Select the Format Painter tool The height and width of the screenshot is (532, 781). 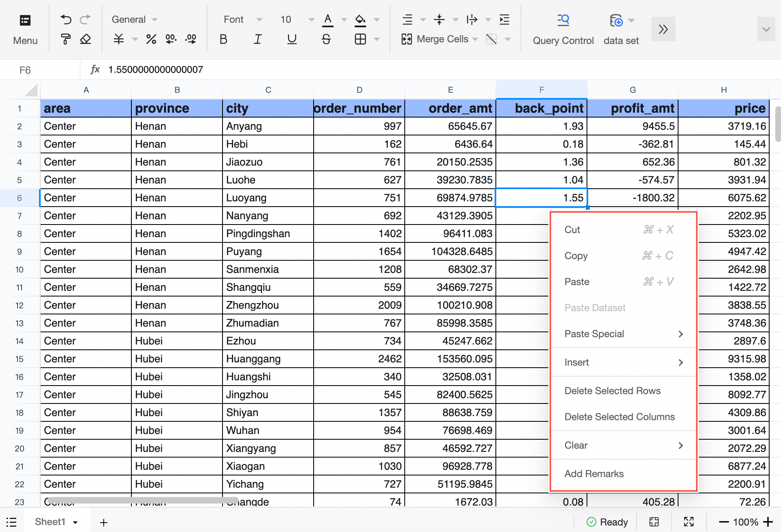coord(65,39)
